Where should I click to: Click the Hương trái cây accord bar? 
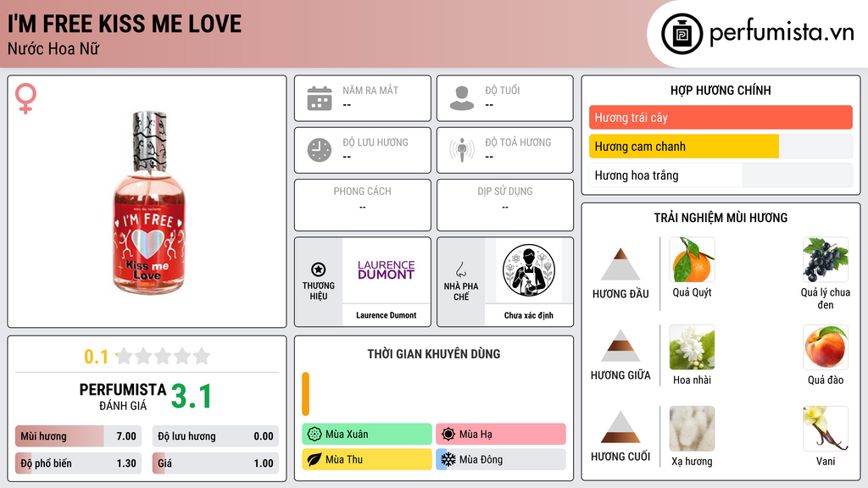coord(721,117)
